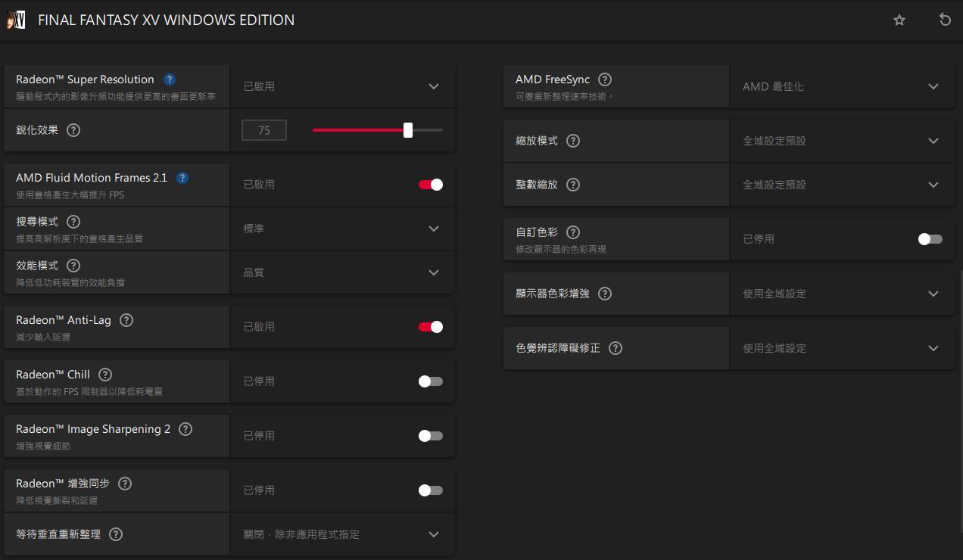Open the 效能模式 dropdown showing 品質
This screenshot has width=963, height=560.
(343, 272)
